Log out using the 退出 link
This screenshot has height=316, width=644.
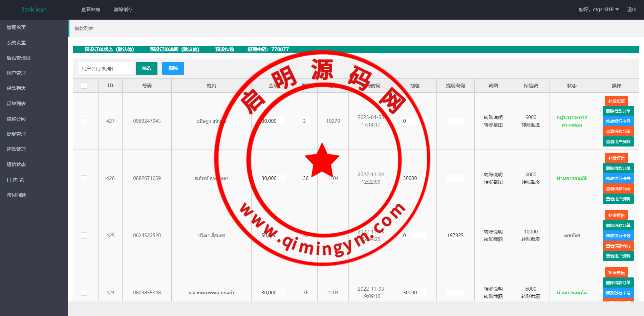tap(631, 9)
